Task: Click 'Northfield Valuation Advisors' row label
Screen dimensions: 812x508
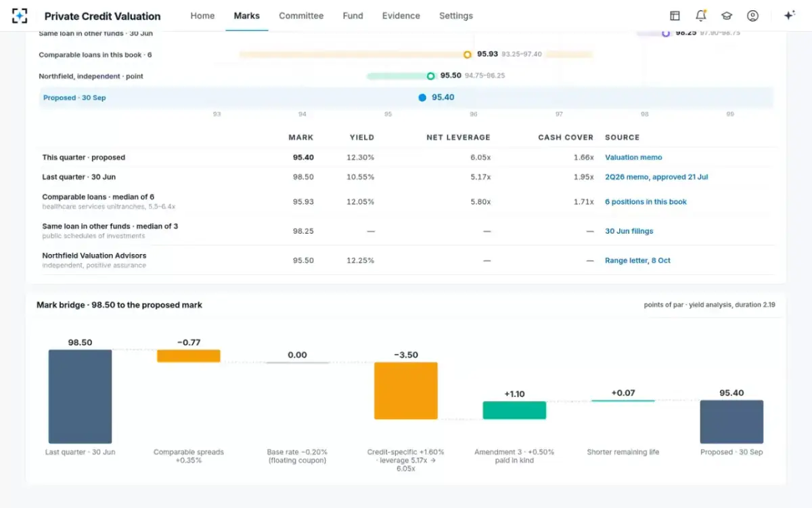Action: (x=94, y=255)
